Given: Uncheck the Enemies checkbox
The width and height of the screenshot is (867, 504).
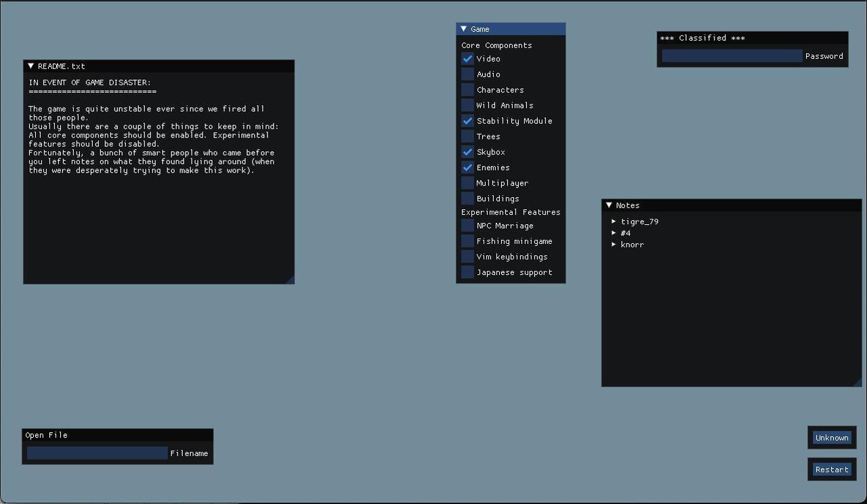Looking at the screenshot, I should coord(467,168).
